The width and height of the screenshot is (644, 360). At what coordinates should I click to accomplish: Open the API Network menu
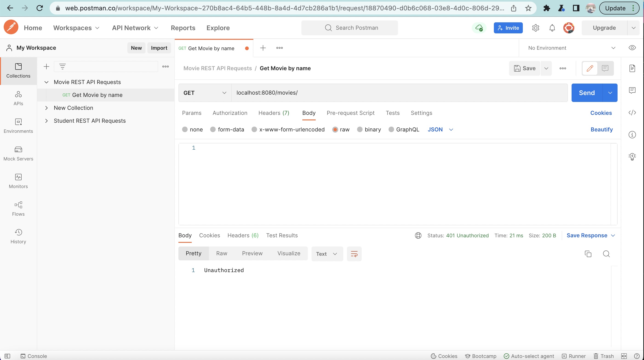[x=135, y=28]
